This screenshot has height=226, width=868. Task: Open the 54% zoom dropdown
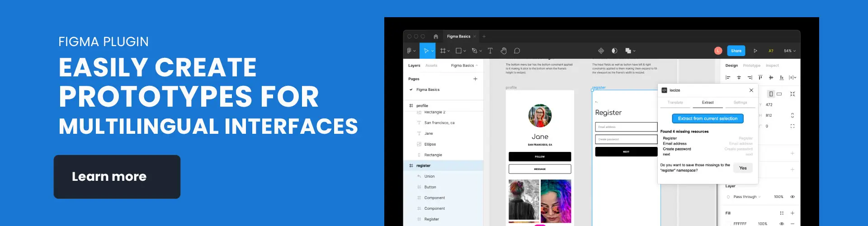tap(790, 51)
